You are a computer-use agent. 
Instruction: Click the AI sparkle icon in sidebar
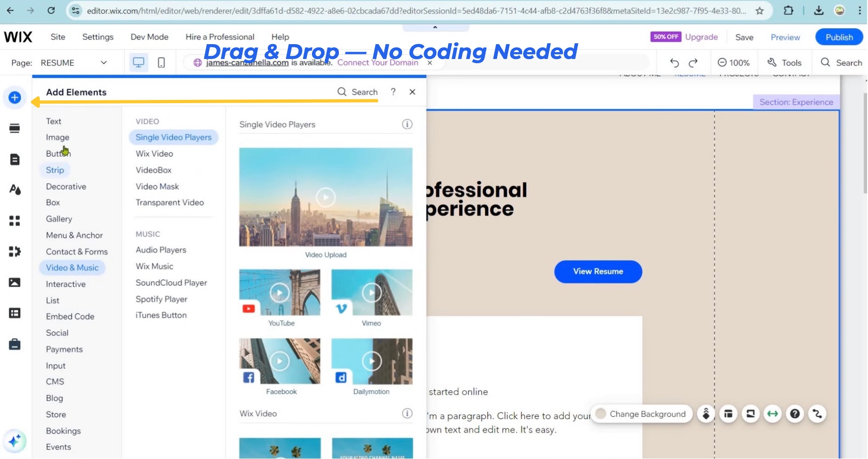click(14, 441)
